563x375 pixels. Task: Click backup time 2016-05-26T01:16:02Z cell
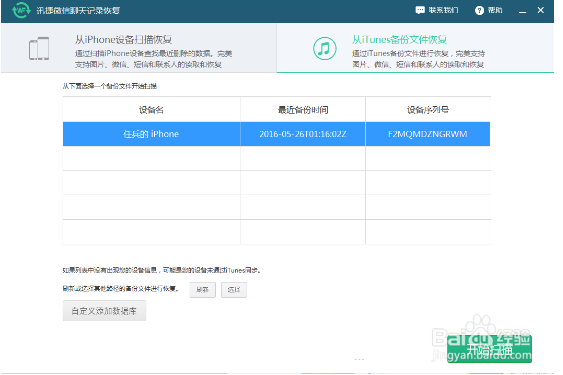pos(303,134)
